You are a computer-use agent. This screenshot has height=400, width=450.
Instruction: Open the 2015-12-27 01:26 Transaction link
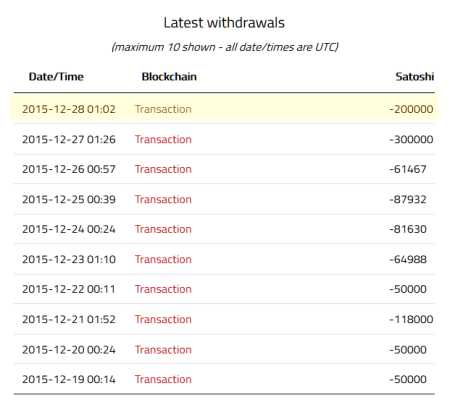[x=163, y=139]
